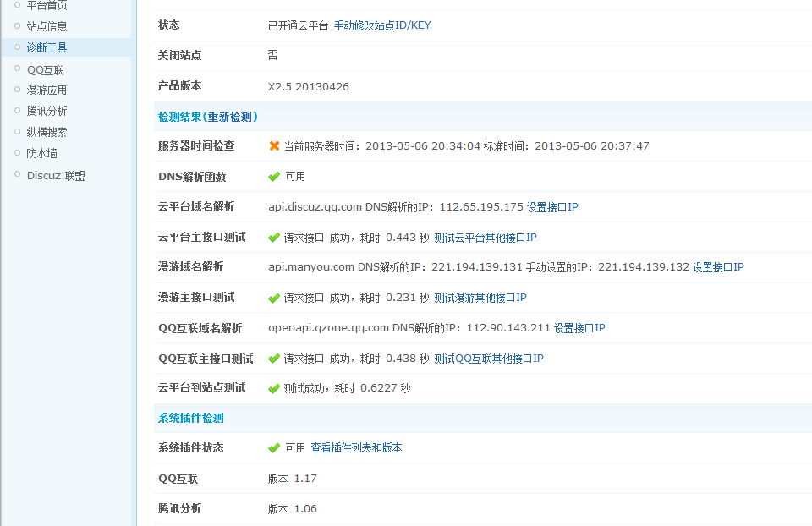The height and width of the screenshot is (526, 812).
Task: Open 腾讯分析 in the sidebar menu
Action: (x=47, y=111)
